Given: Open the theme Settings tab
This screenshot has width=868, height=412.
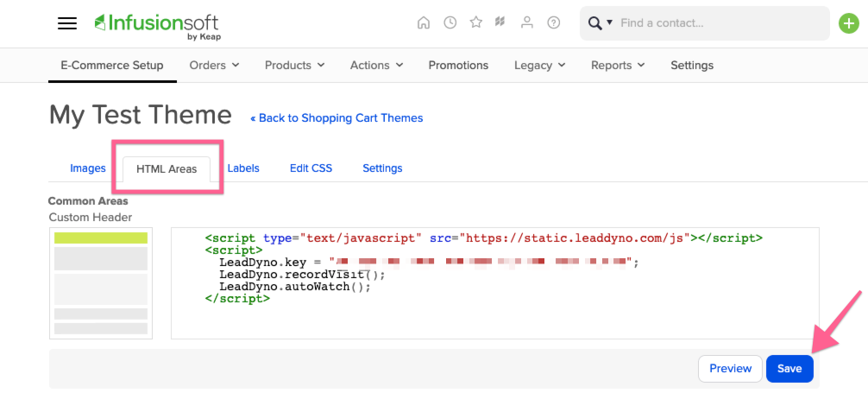Looking at the screenshot, I should pos(382,168).
